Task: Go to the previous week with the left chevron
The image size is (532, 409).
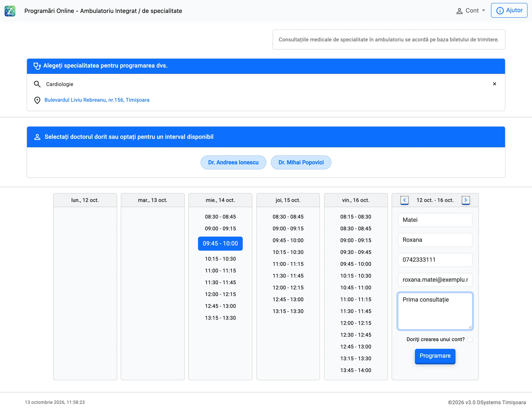Action: (x=404, y=200)
